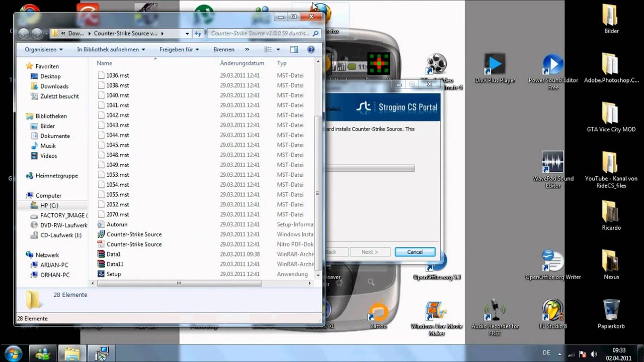644x362 pixels.
Task: Open the Windows Start menu orb
Action: click(13, 353)
